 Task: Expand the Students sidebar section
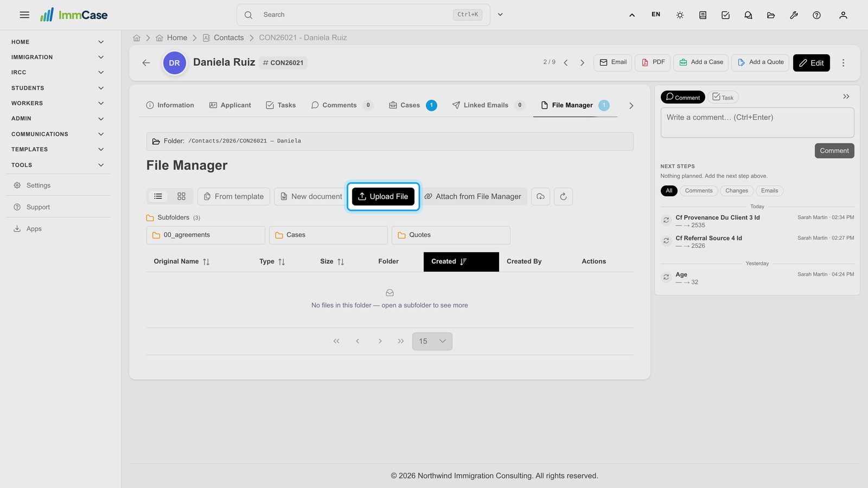click(58, 88)
